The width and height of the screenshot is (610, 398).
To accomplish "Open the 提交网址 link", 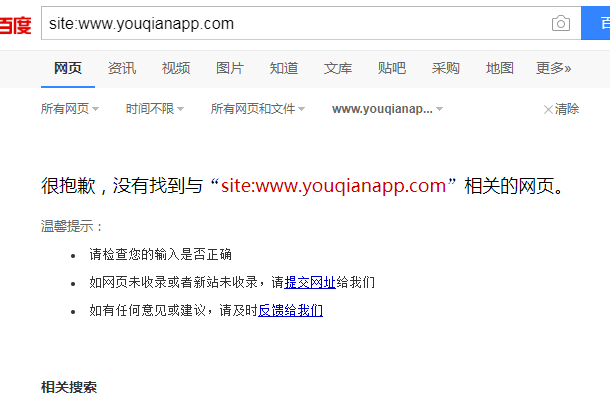I will 310,282.
